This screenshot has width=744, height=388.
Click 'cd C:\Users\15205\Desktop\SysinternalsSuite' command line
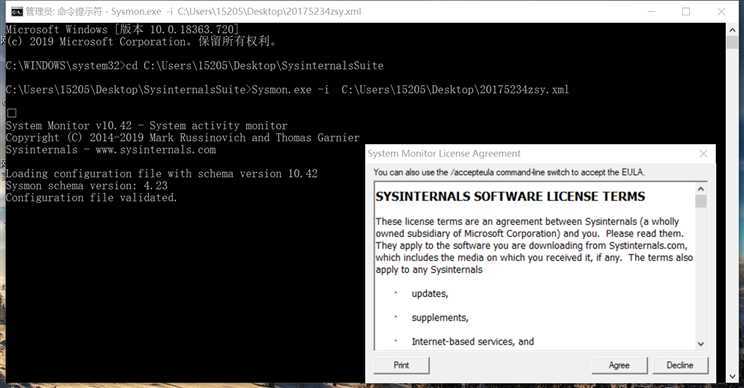(195, 65)
